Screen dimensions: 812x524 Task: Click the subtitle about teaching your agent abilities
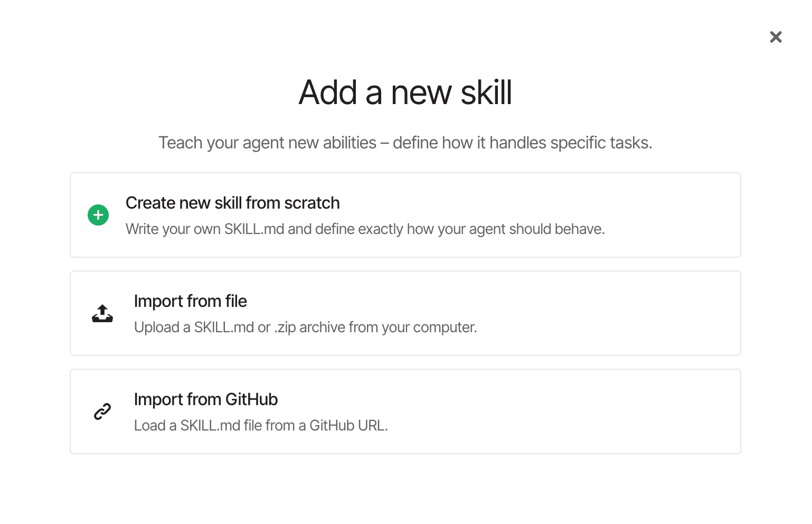click(x=405, y=142)
